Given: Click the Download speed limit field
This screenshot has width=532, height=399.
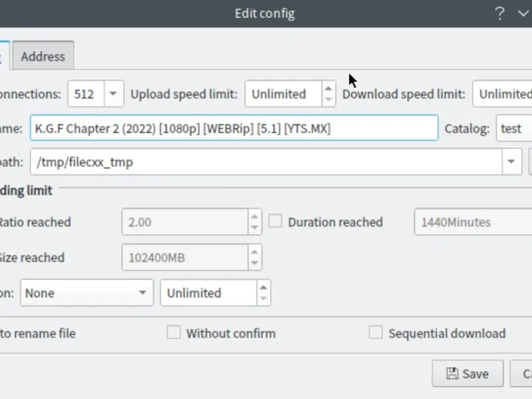Looking at the screenshot, I should [503, 94].
